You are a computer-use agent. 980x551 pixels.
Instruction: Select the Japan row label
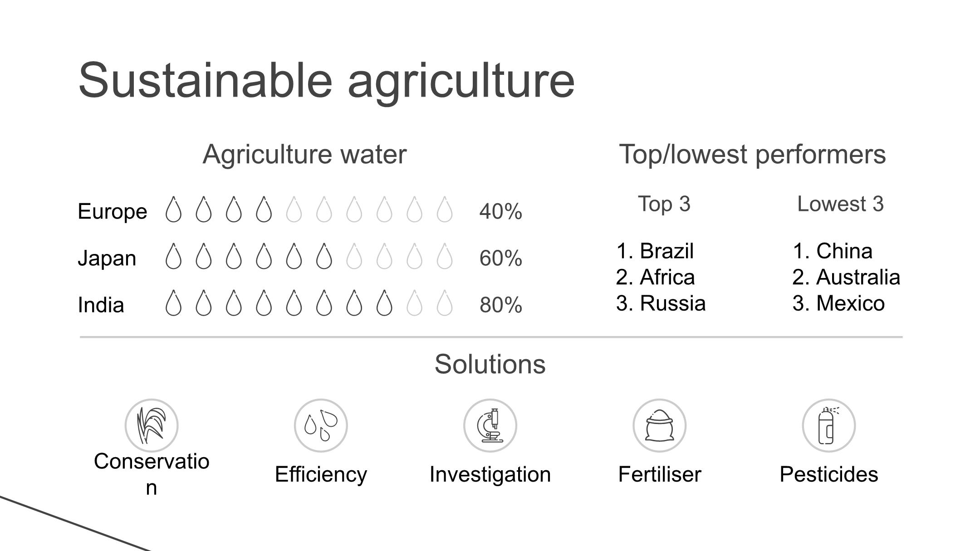107,258
